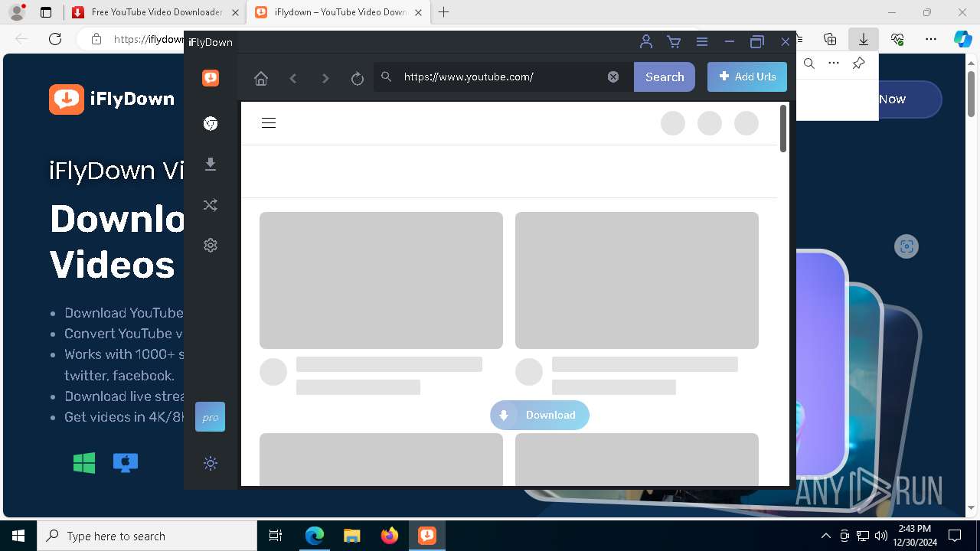Go back in Edge browser

click(x=21, y=39)
